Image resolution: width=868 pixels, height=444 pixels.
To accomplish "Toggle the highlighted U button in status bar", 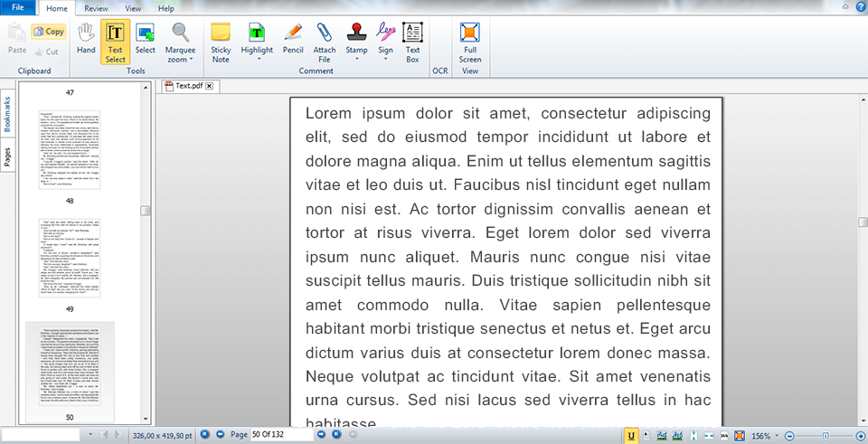I will click(629, 436).
